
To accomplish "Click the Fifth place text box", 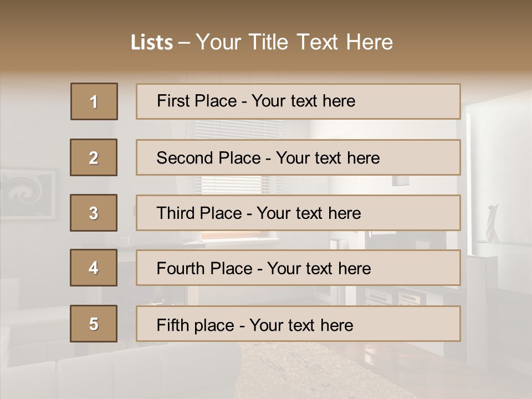I will 298,324.
